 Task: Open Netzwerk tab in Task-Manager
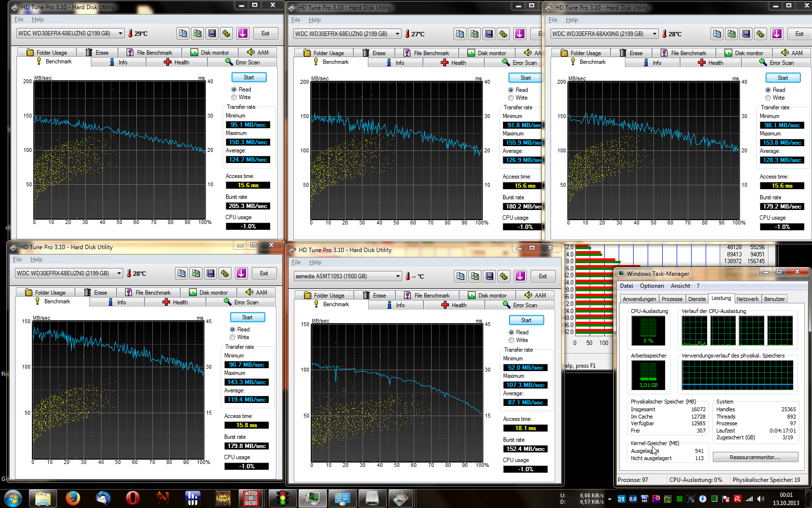(747, 299)
